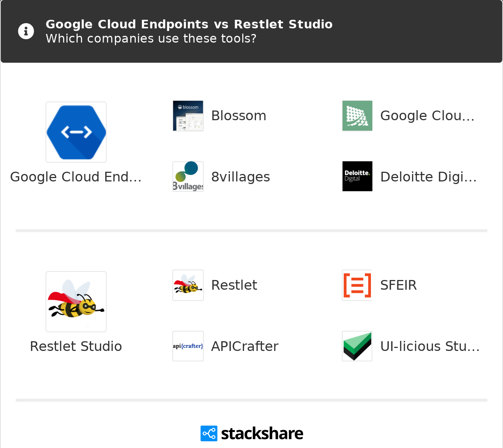
Task: Follow the 8villages text link
Action: coord(240,177)
